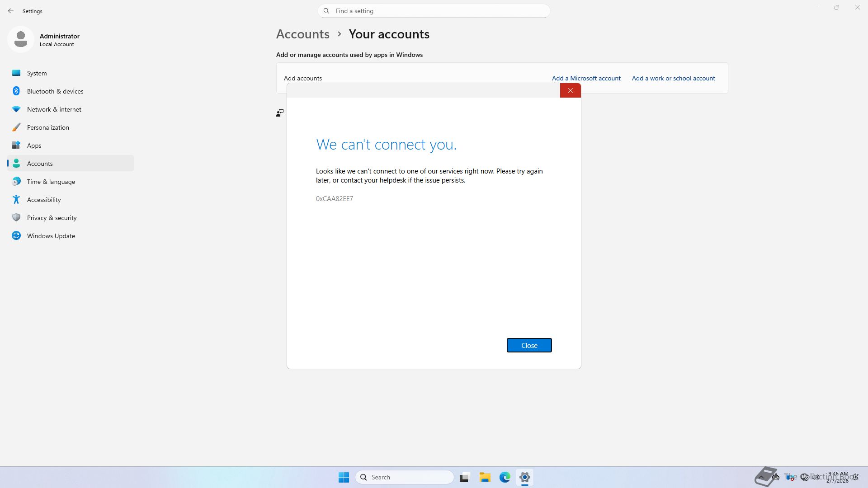Open the Apps settings page

coord(34,145)
